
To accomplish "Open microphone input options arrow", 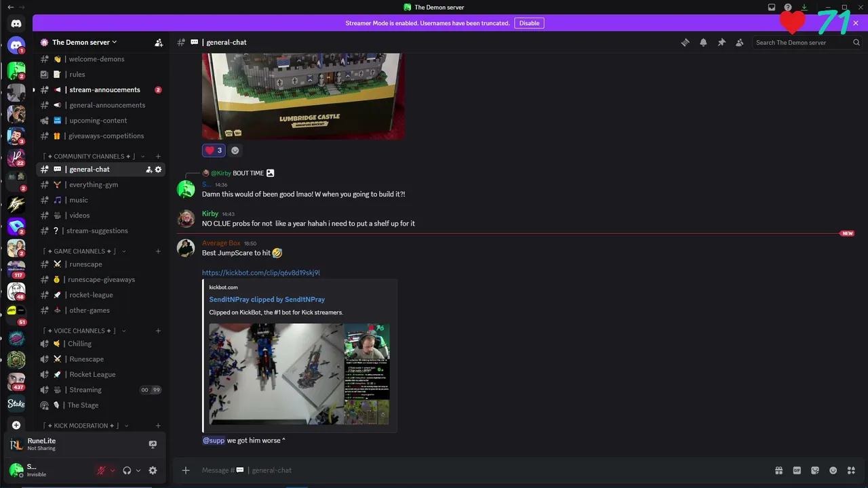I will click(113, 470).
